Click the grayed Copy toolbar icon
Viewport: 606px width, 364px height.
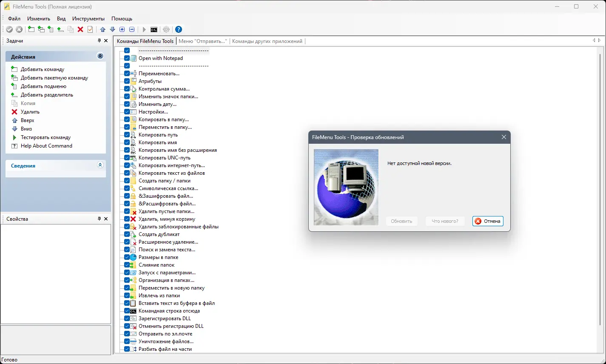point(71,29)
